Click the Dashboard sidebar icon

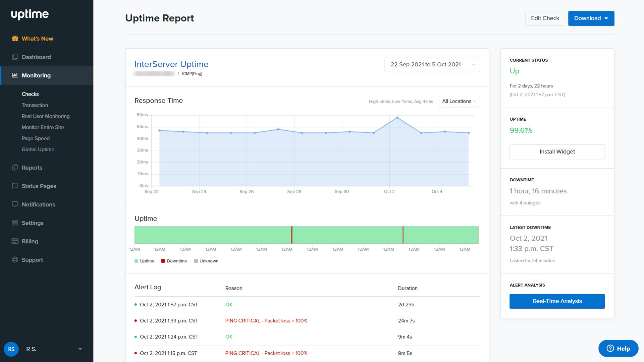point(15,57)
